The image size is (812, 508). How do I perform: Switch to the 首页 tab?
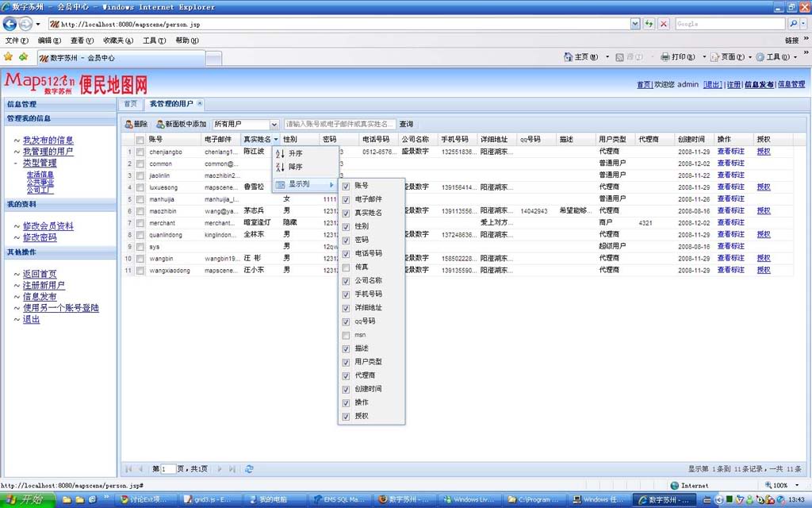(x=131, y=104)
